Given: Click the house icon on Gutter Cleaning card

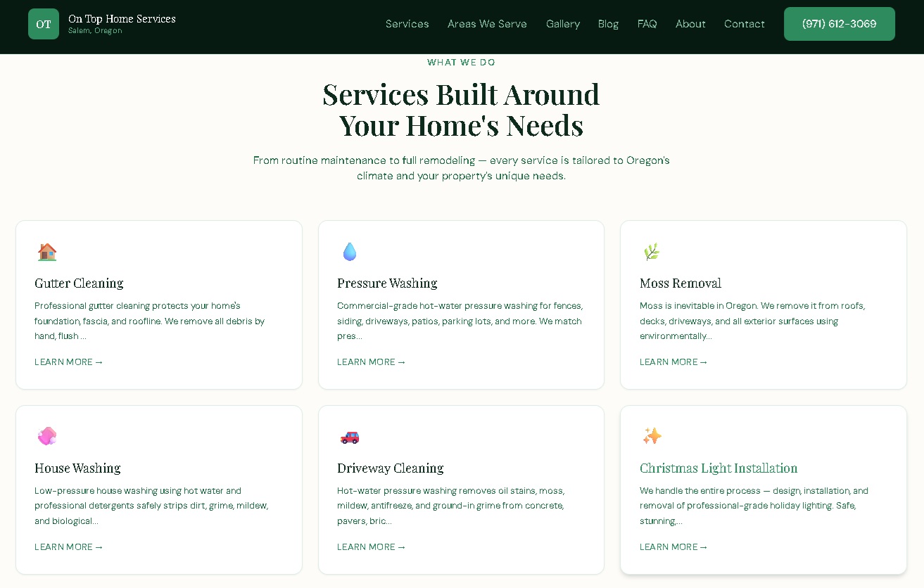Looking at the screenshot, I should click(x=46, y=251).
